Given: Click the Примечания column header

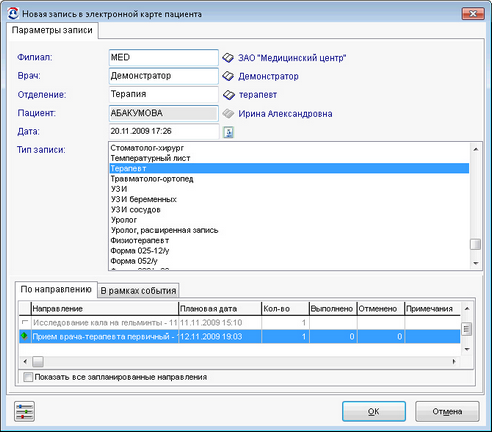Looking at the screenshot, I should 433,309.
